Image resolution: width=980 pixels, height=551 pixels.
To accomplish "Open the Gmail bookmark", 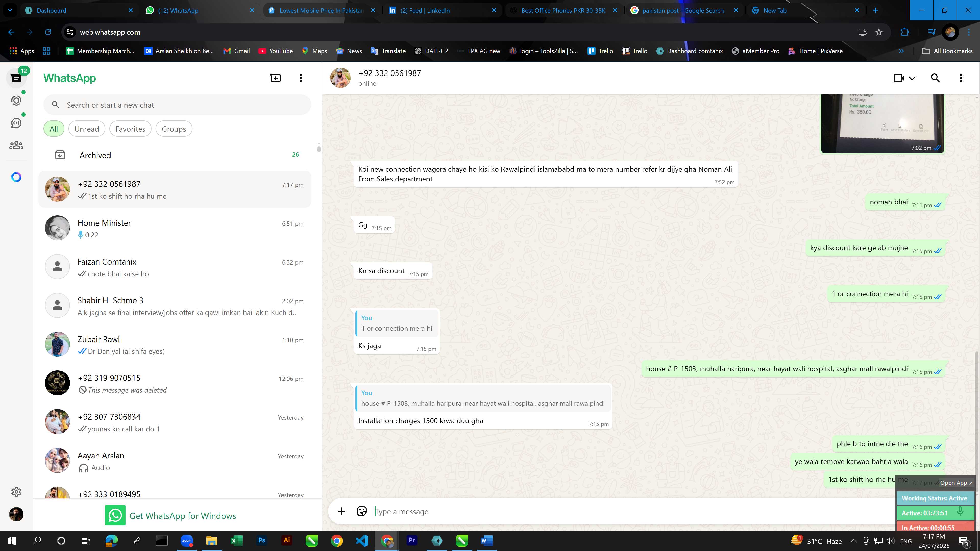I will tap(237, 51).
